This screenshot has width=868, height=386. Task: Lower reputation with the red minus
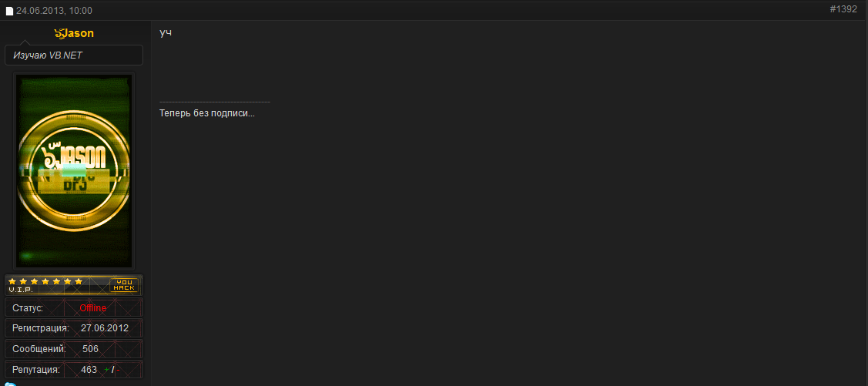click(118, 370)
